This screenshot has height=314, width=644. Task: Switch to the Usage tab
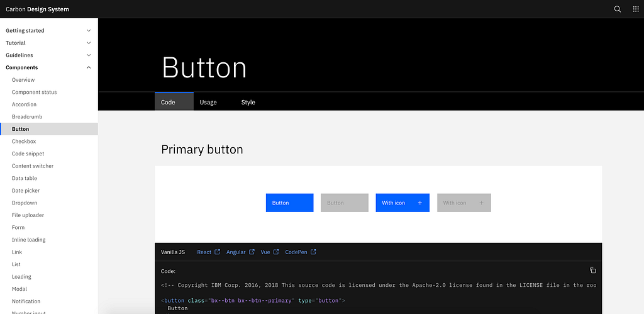(208, 102)
